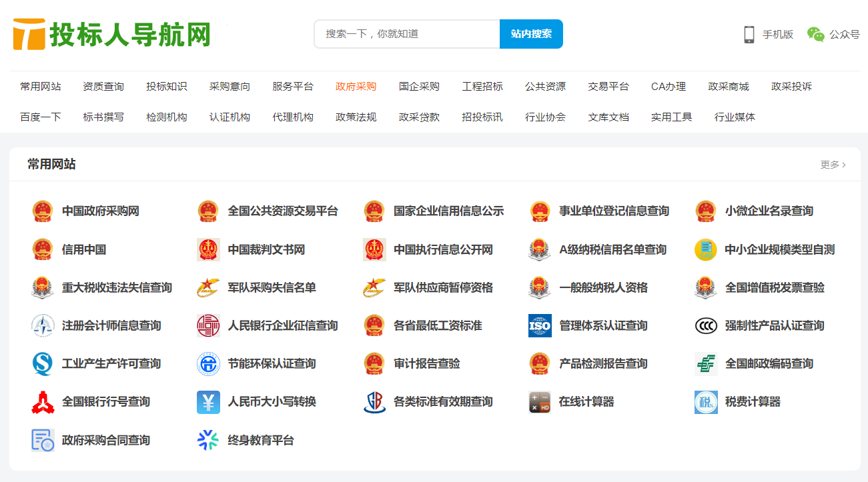Open the 资质查询 navigation tab
Viewport: 868px width, 482px height.
coord(103,87)
